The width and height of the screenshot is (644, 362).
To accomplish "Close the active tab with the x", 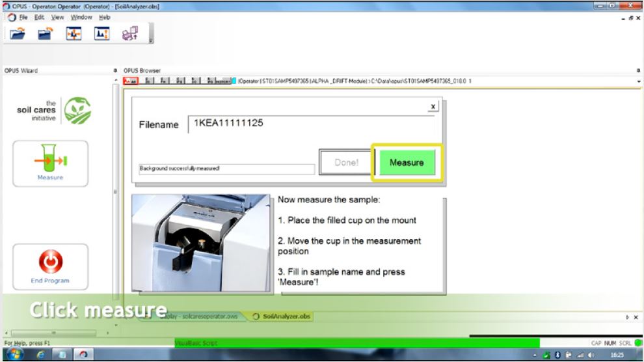I will pyautogui.click(x=636, y=317).
